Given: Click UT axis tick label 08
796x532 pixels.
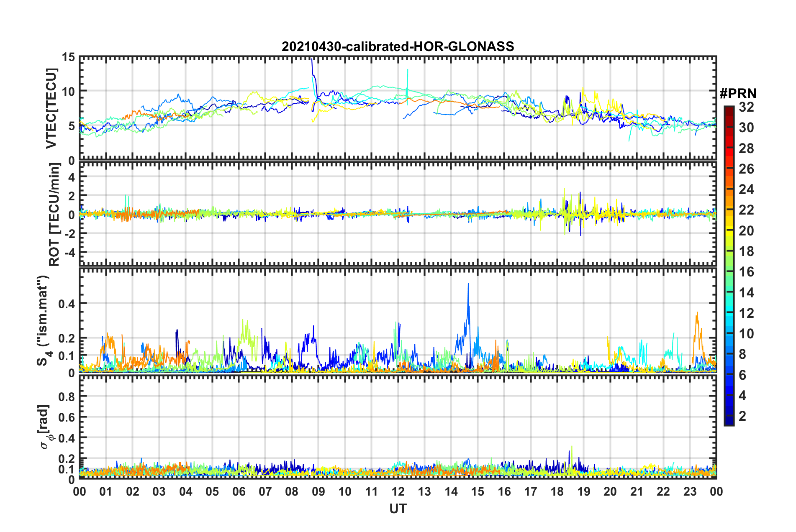Looking at the screenshot, I should pyautogui.click(x=292, y=491).
